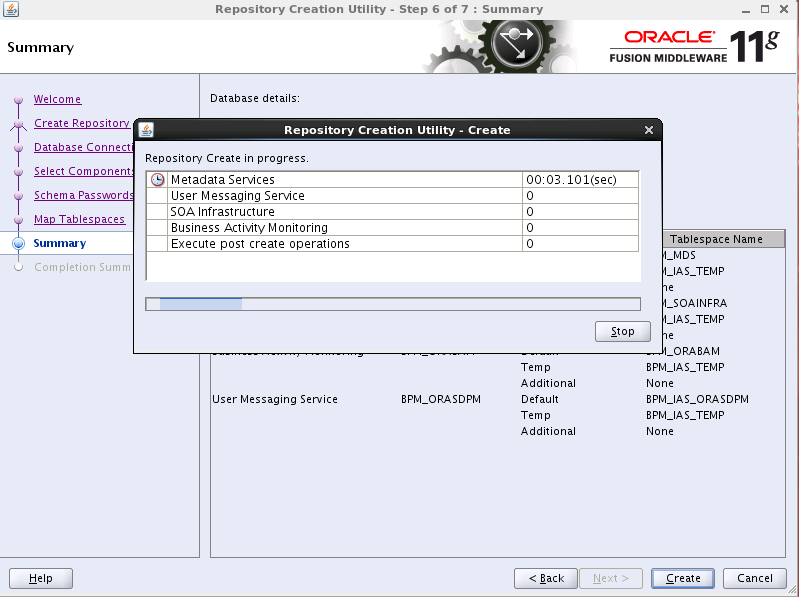The width and height of the screenshot is (800, 599).
Task: Click the BPM_SOAINFRA tablespace cell
Action: coord(695,303)
